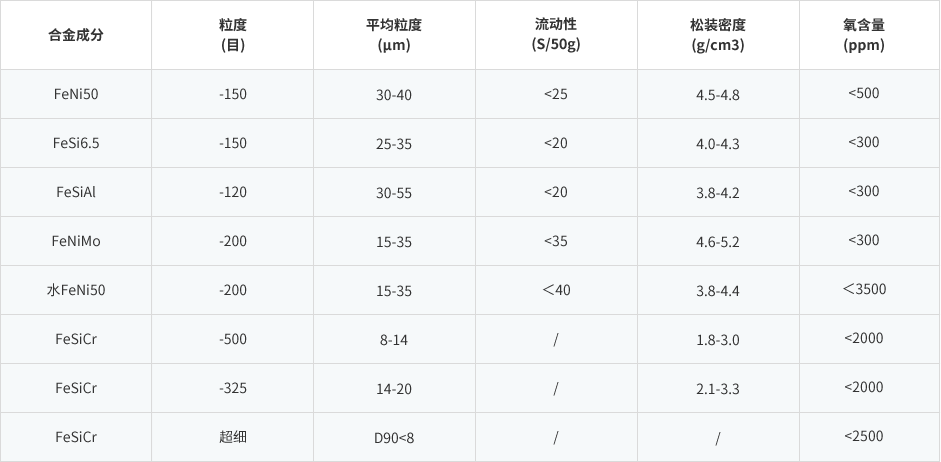Select the 4.6-5.2 density value
Screen dimensions: 941x462
pos(718,242)
